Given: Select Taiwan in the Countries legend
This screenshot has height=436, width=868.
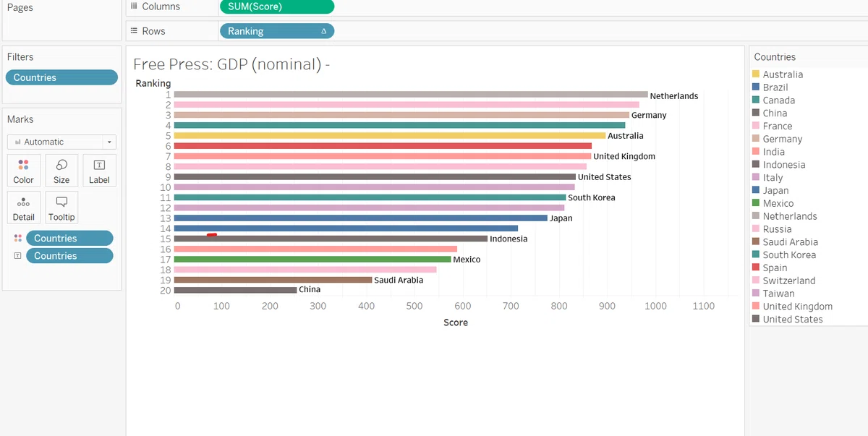Looking at the screenshot, I should pyautogui.click(x=778, y=294).
